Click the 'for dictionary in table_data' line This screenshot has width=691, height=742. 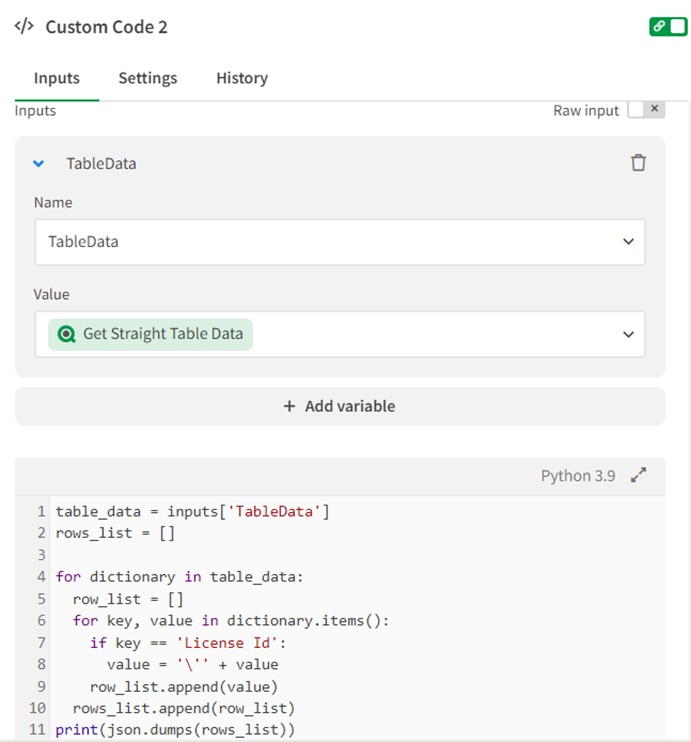pyautogui.click(x=179, y=577)
